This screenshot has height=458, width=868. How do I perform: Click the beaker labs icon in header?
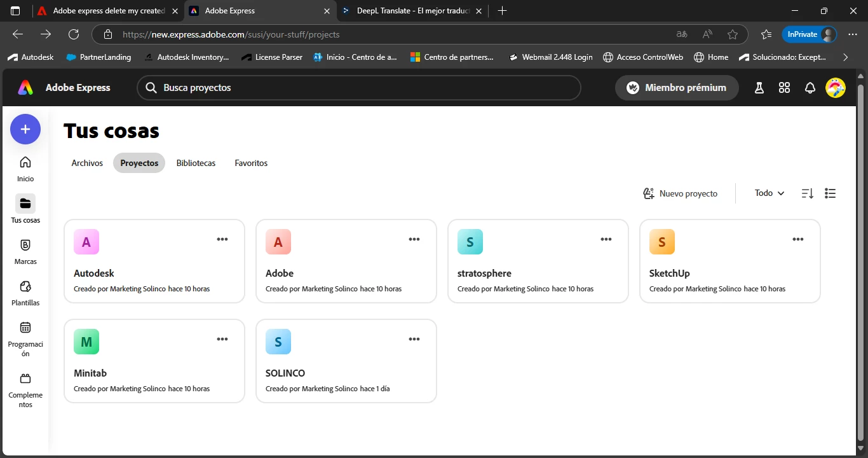759,88
